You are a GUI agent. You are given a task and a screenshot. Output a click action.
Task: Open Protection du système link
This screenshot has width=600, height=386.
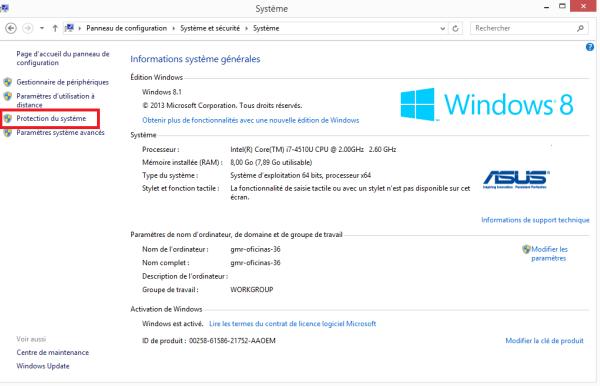tap(51, 119)
